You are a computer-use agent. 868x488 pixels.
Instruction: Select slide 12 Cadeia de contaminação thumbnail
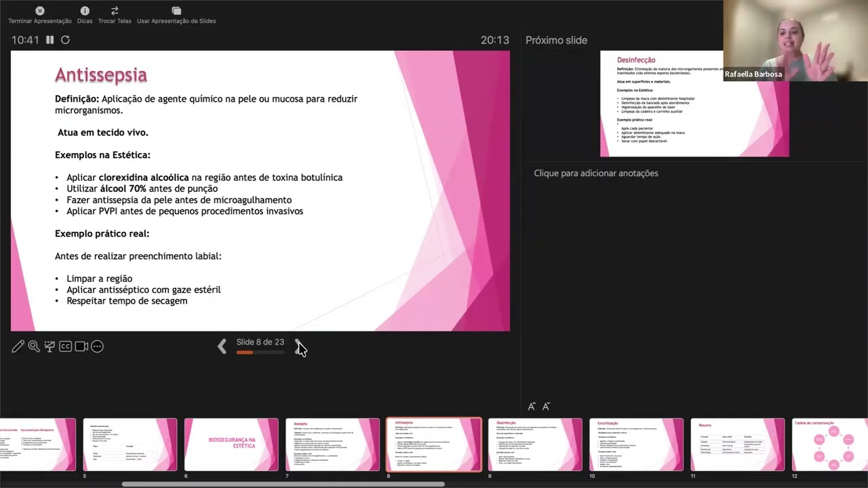click(x=830, y=445)
